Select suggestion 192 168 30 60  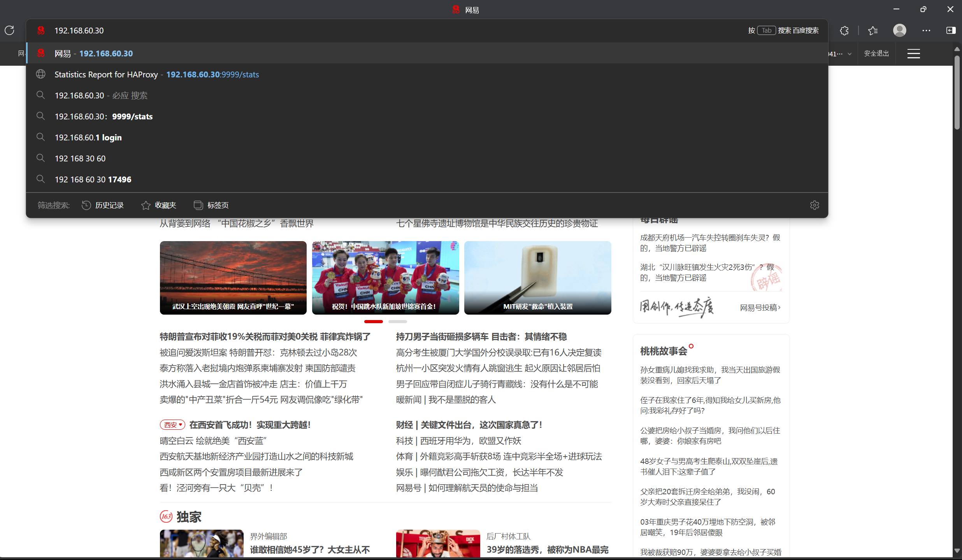click(427, 158)
